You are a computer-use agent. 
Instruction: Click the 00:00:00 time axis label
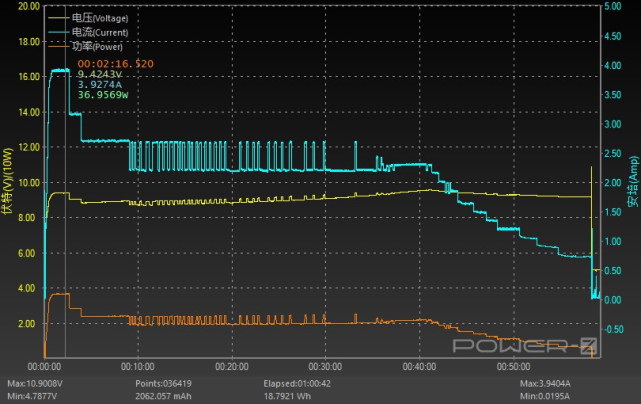click(44, 366)
